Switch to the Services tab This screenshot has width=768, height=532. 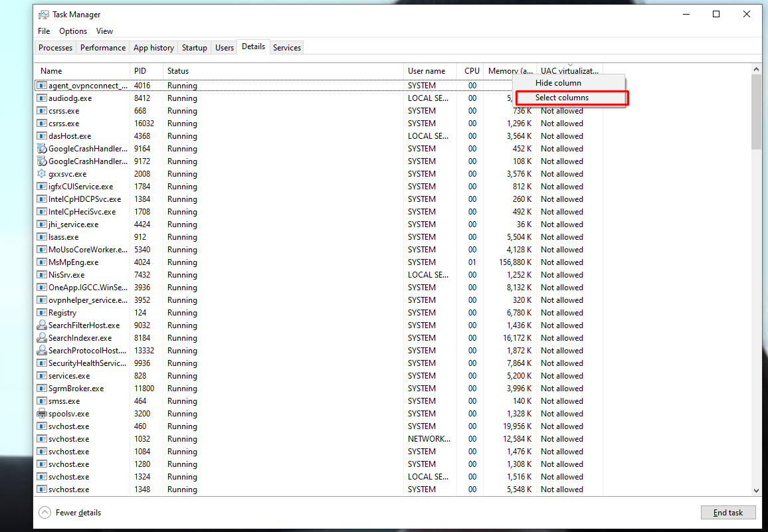pos(287,48)
